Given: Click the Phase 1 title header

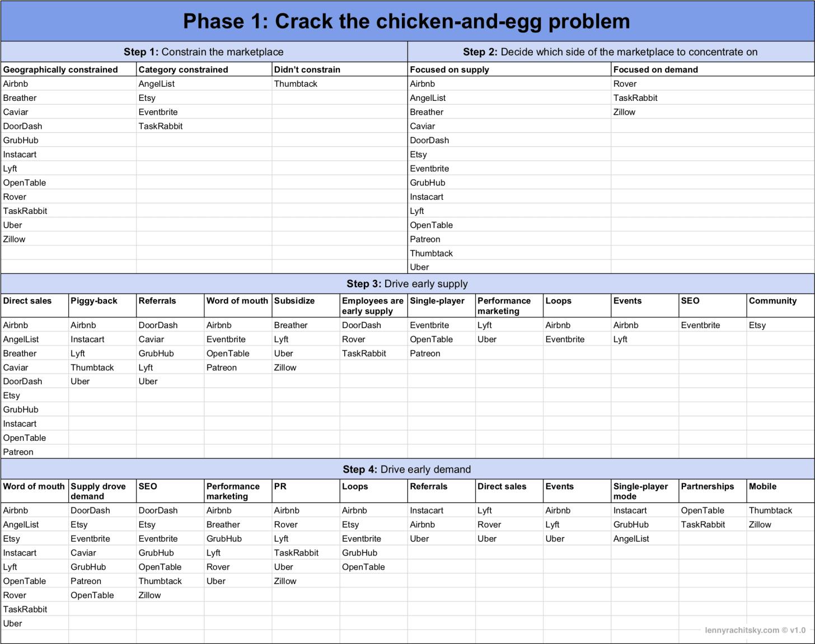Looking at the screenshot, I should pos(407,21).
